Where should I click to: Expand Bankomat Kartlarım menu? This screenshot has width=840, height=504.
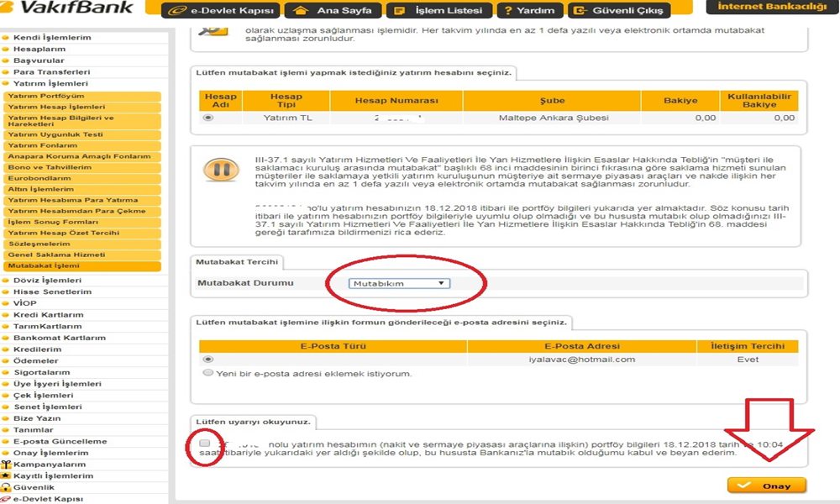coord(60,338)
